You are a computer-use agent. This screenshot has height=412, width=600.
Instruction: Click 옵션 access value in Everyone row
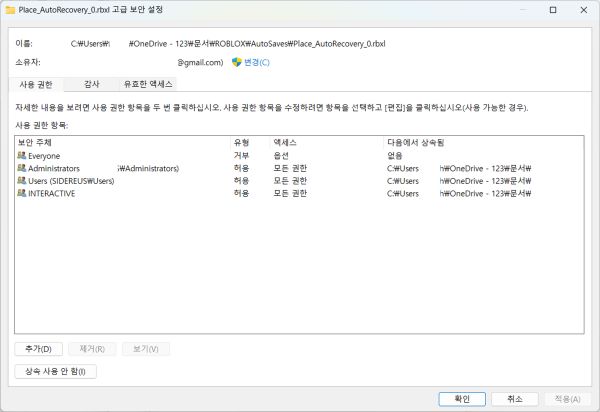pos(281,156)
